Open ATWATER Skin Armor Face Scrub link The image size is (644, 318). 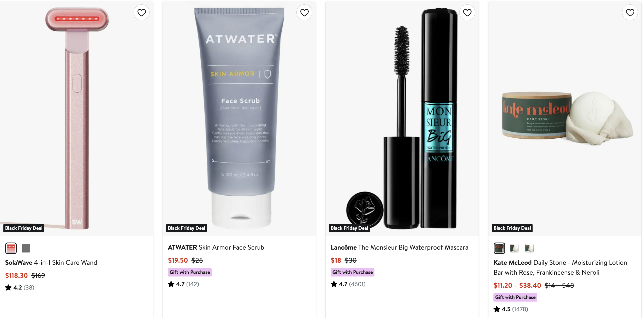[216, 247]
